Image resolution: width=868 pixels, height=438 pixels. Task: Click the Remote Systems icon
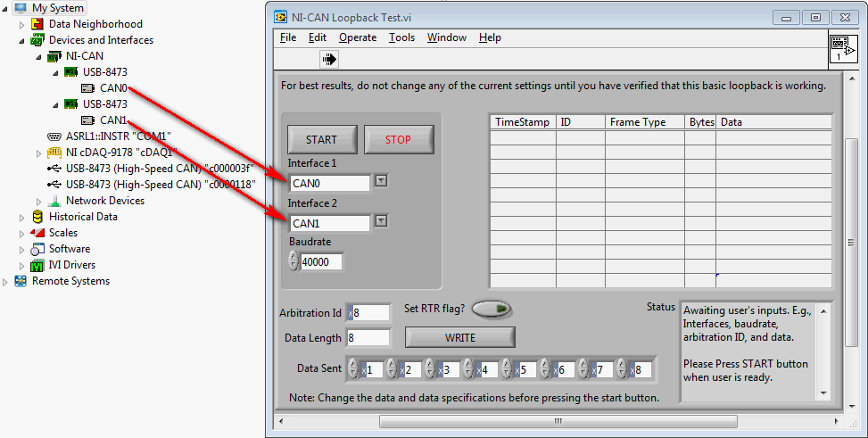tap(21, 281)
